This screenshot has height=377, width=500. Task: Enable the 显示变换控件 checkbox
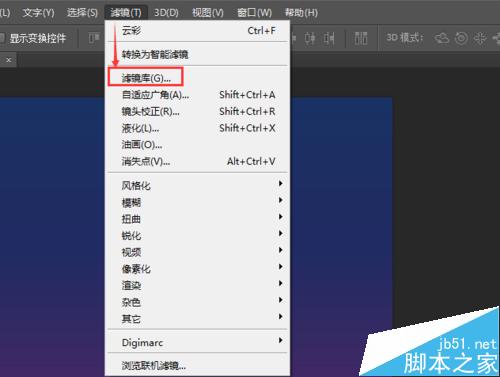point(2,38)
